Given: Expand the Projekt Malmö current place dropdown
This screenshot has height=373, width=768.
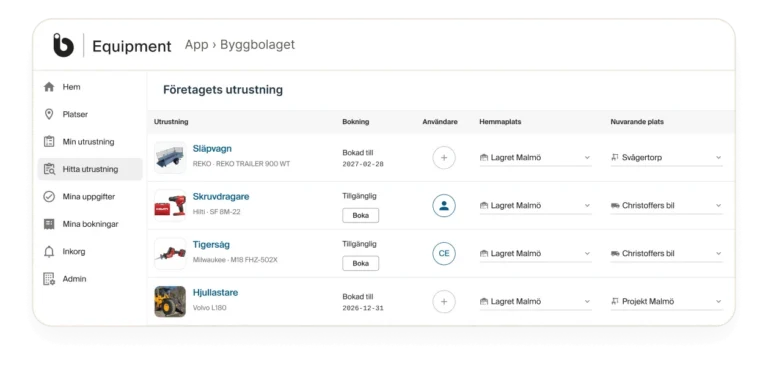Looking at the screenshot, I should [x=667, y=302].
